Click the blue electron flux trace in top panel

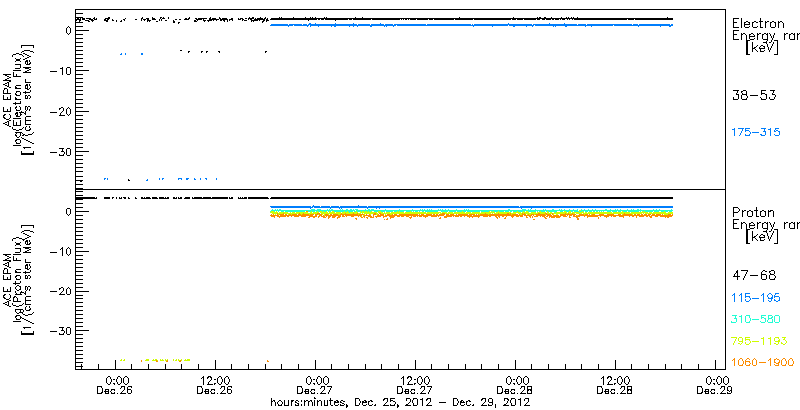471,24
